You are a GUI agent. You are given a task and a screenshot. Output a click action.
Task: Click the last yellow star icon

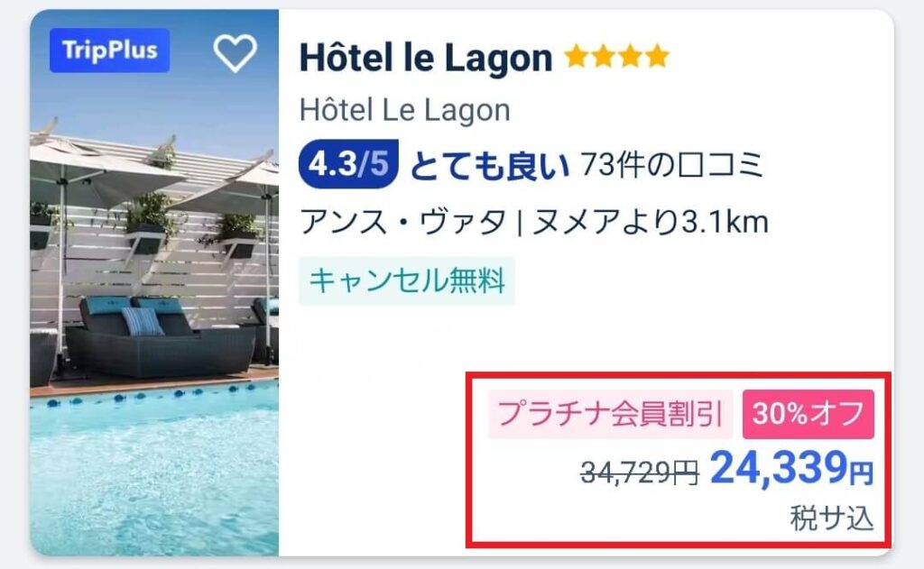(x=657, y=57)
